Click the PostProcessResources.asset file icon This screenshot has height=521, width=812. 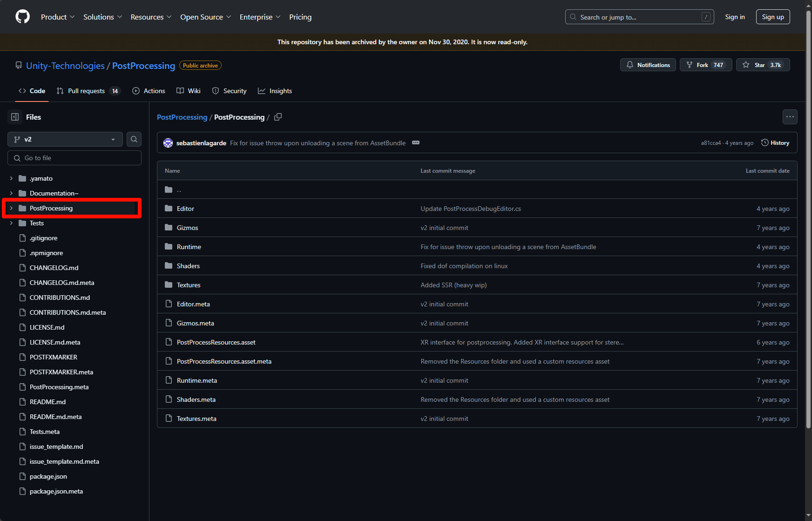[169, 342]
